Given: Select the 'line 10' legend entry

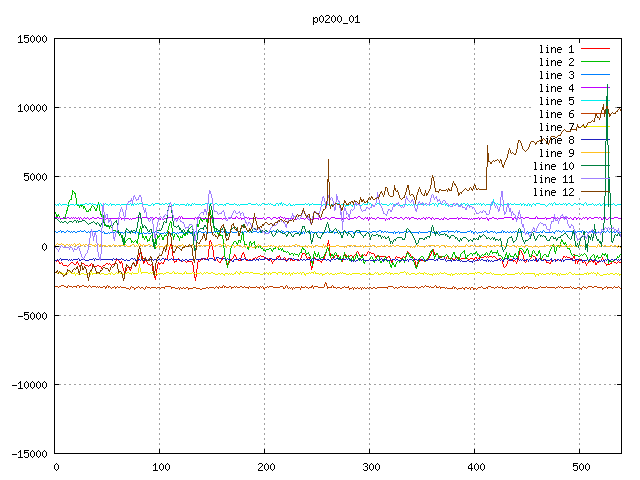Looking at the screenshot, I should coord(553,166).
